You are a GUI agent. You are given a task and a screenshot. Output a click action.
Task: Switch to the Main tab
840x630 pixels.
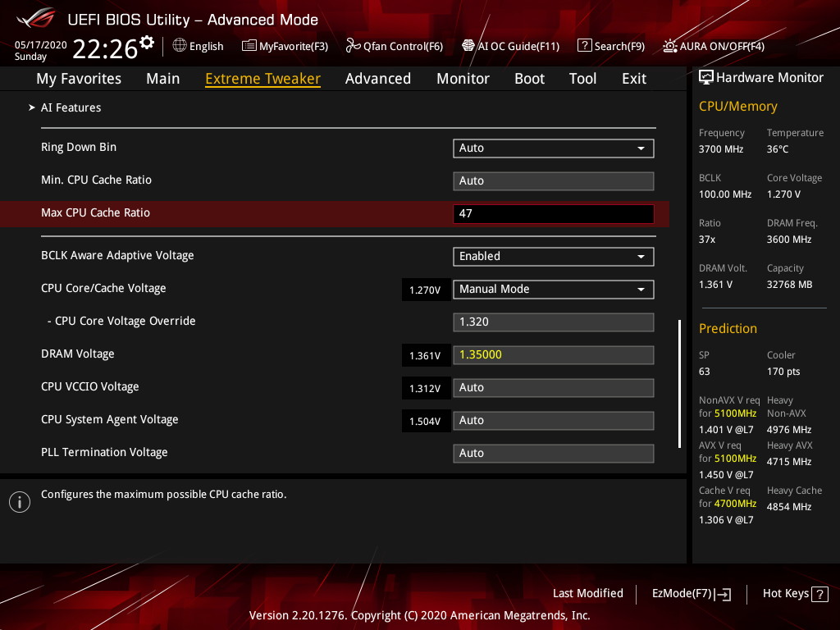click(163, 79)
